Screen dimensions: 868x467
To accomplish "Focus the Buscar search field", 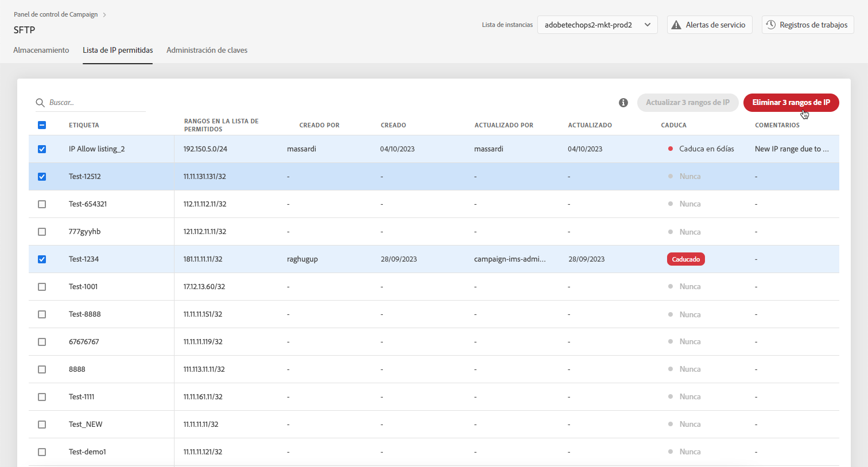I will point(91,103).
